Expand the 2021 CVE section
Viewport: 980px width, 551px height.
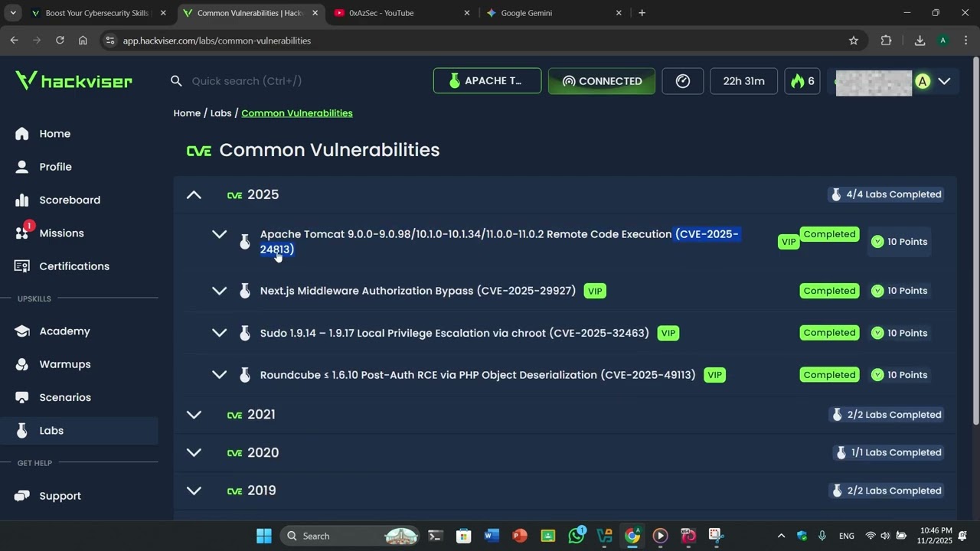tap(194, 414)
